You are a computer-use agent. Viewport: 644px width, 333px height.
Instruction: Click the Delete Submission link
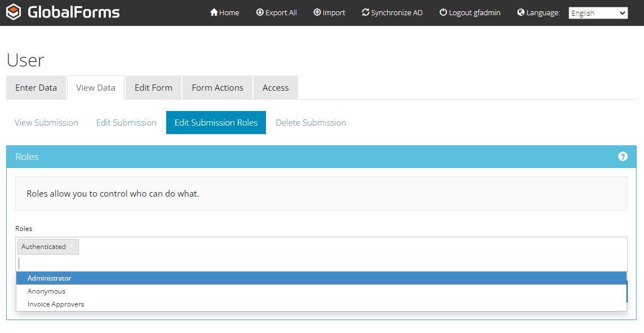[310, 123]
